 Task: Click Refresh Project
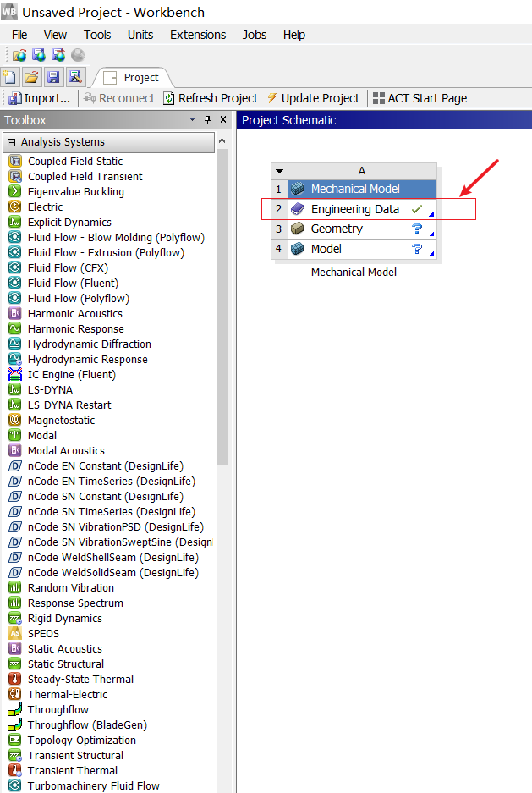211,98
